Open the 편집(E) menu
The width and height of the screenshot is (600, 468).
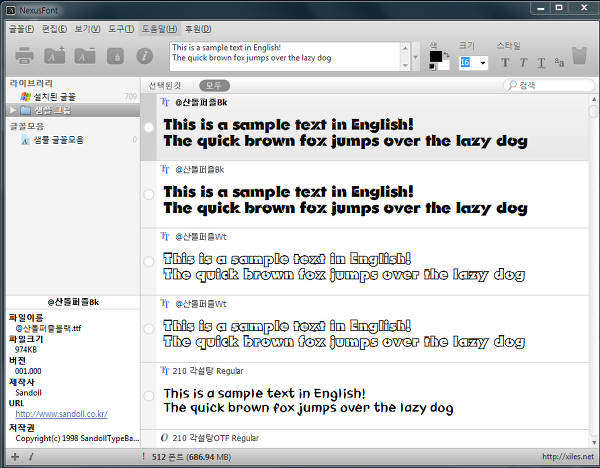click(54, 29)
